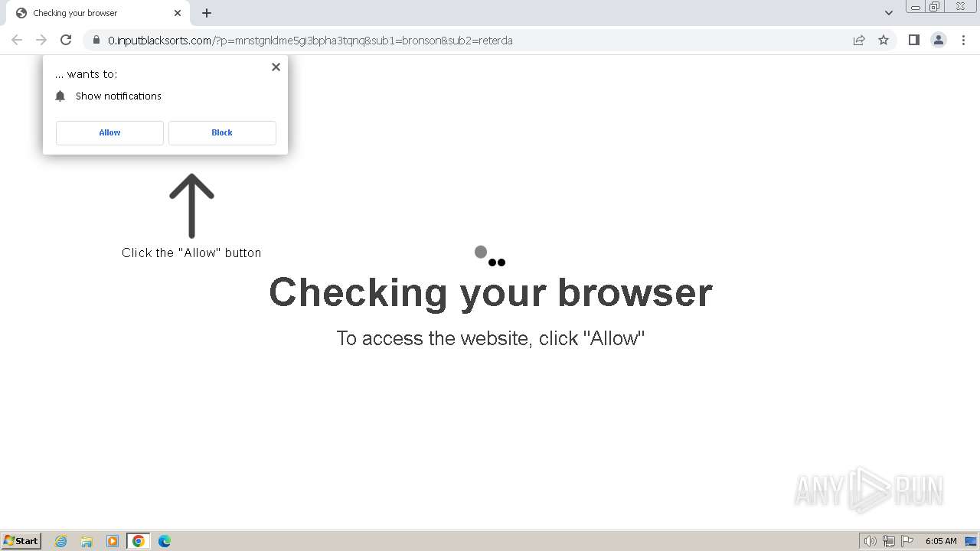Open the volume speaker tray icon
Image resolution: width=980 pixels, height=551 pixels.
(870, 541)
